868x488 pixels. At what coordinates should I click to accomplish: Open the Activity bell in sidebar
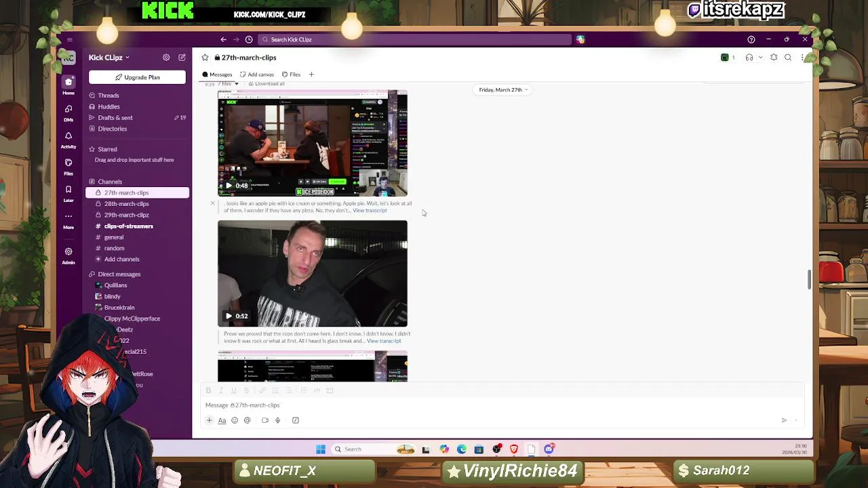[x=68, y=140]
